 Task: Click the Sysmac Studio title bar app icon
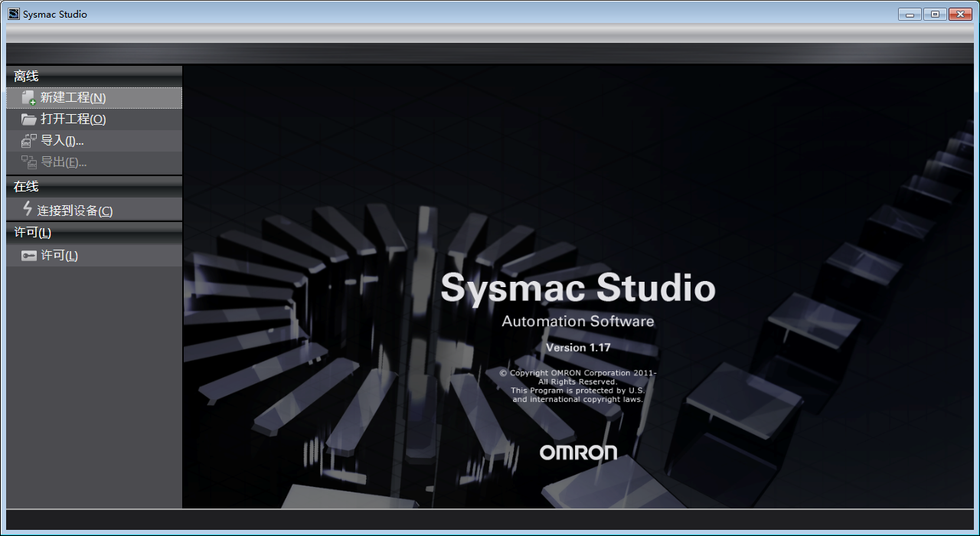click(x=14, y=14)
